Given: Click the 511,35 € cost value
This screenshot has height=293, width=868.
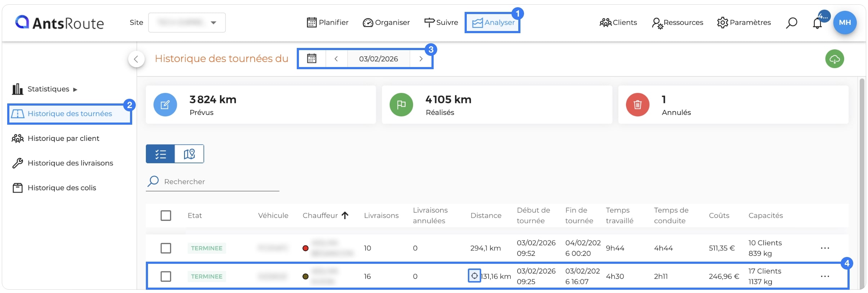Looking at the screenshot, I should (722, 248).
